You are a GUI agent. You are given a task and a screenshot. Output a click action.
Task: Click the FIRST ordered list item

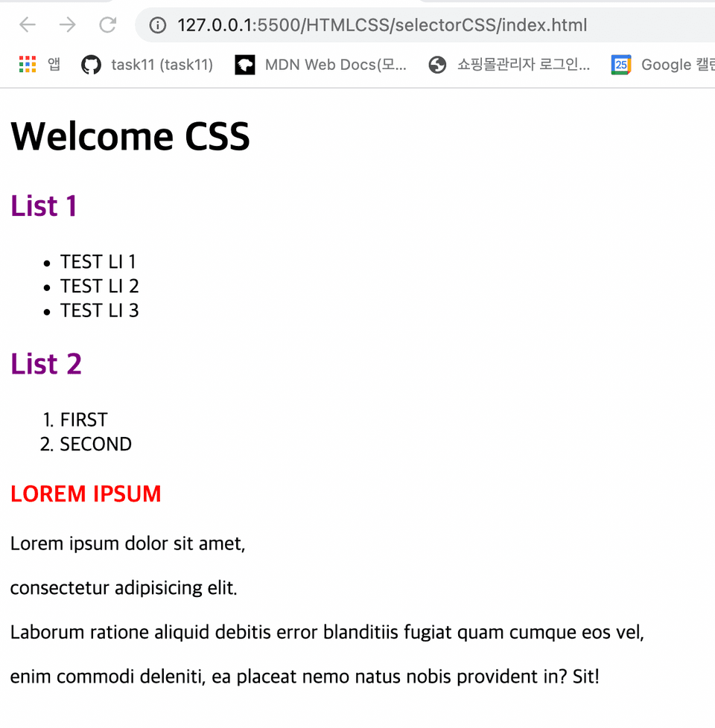coord(83,420)
